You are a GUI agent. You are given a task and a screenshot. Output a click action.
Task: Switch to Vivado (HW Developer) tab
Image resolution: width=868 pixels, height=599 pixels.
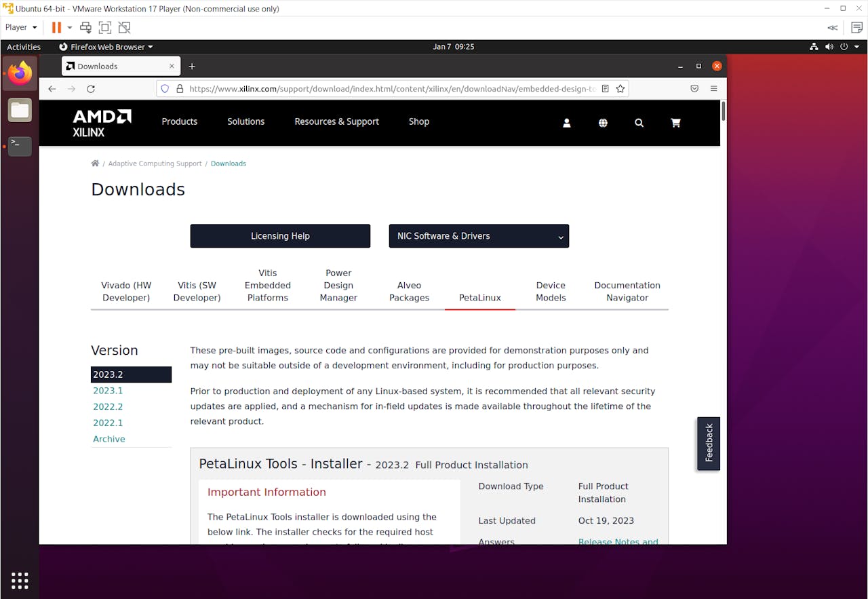pyautogui.click(x=126, y=292)
